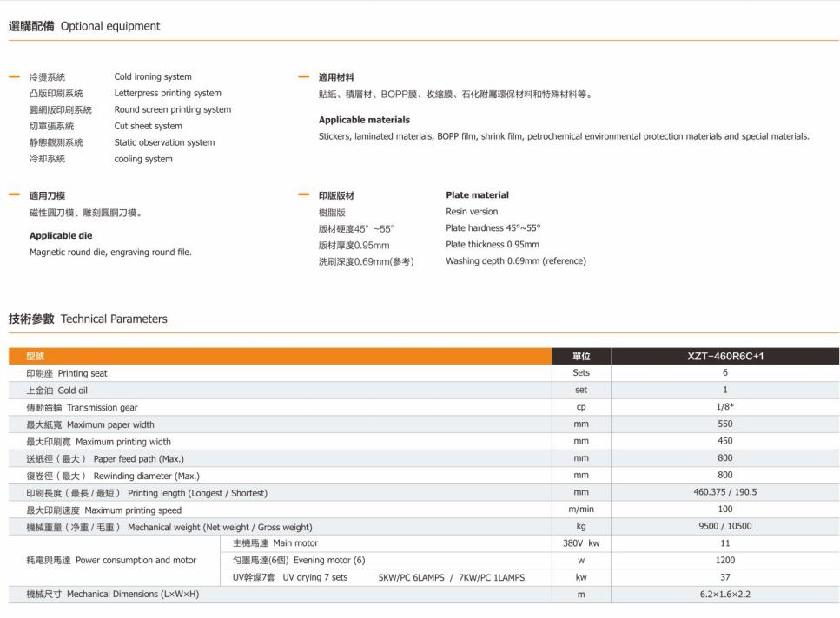
Task: Click the '37' UV drying value
Action: (x=724, y=577)
